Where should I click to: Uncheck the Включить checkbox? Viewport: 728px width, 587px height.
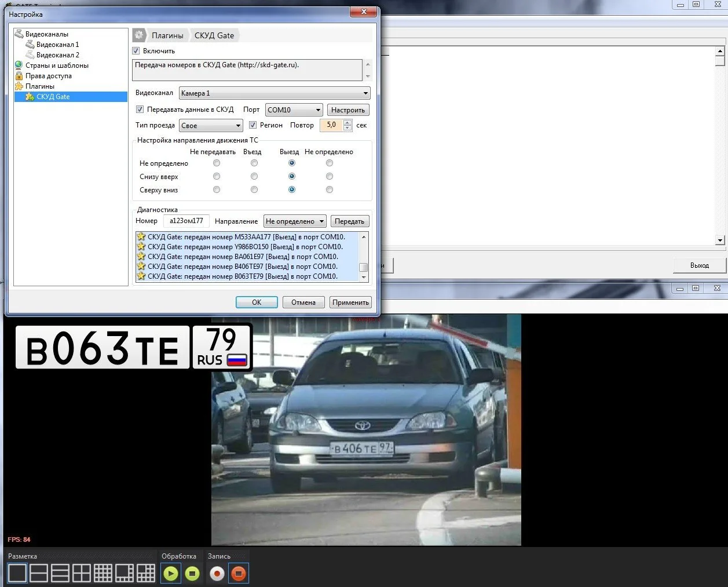(x=136, y=51)
